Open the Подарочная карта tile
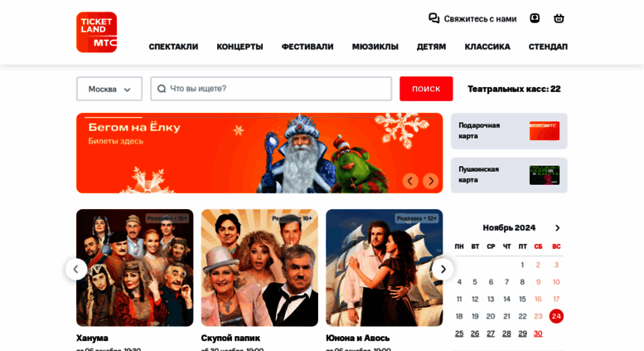 509,131
